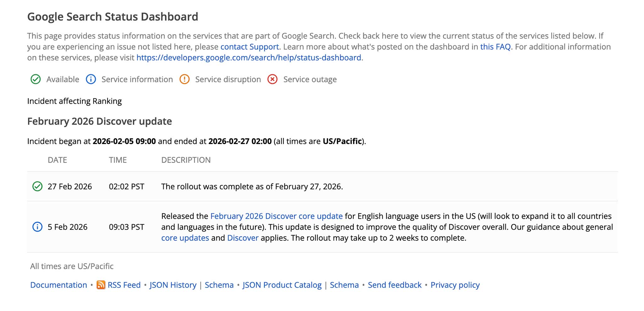Viewport: 644px width, 311px height.
Task: Open the JSON History link
Action: click(173, 285)
